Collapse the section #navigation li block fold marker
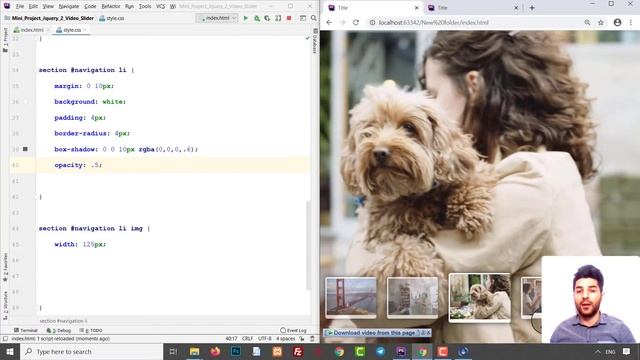Image resolution: width=640 pixels, height=360 pixels. pyautogui.click(x=36, y=70)
